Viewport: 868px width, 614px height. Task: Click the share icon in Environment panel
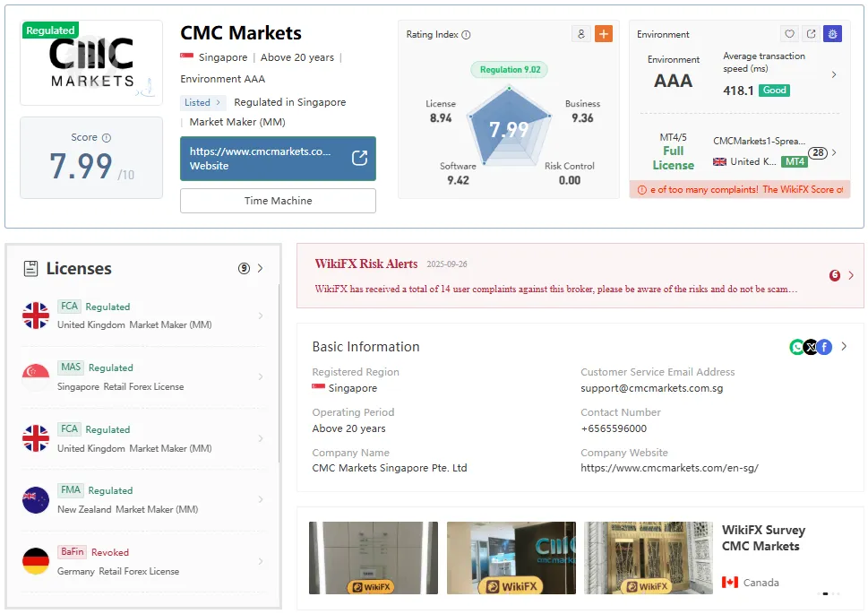pos(811,34)
